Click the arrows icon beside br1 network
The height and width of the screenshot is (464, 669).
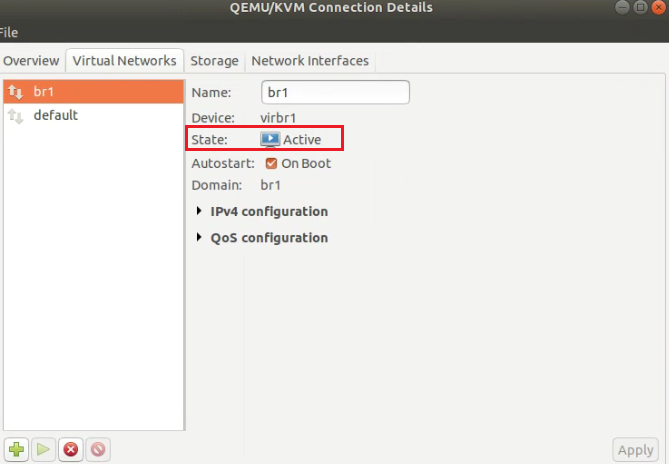pos(15,92)
